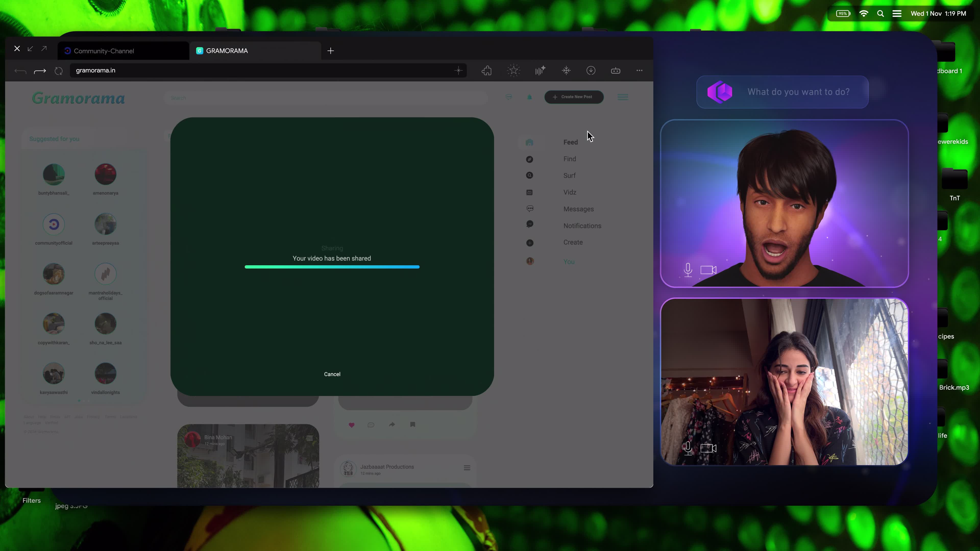Click the snowflake icon in the browser toolbar
Viewport: 980px width, 551px height.
(x=567, y=70)
